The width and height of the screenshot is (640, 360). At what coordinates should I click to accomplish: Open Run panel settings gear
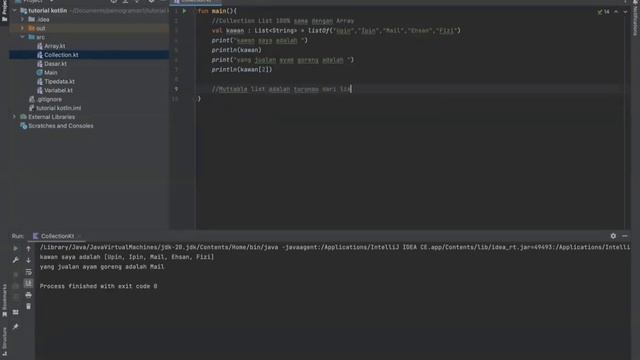[613, 236]
